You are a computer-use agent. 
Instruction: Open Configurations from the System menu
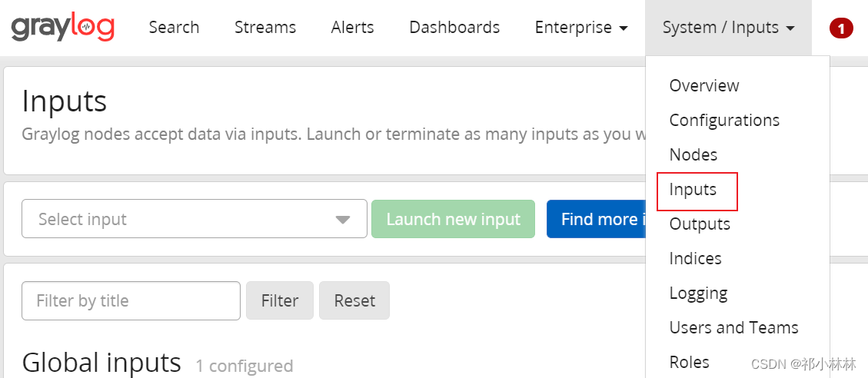[x=725, y=120]
